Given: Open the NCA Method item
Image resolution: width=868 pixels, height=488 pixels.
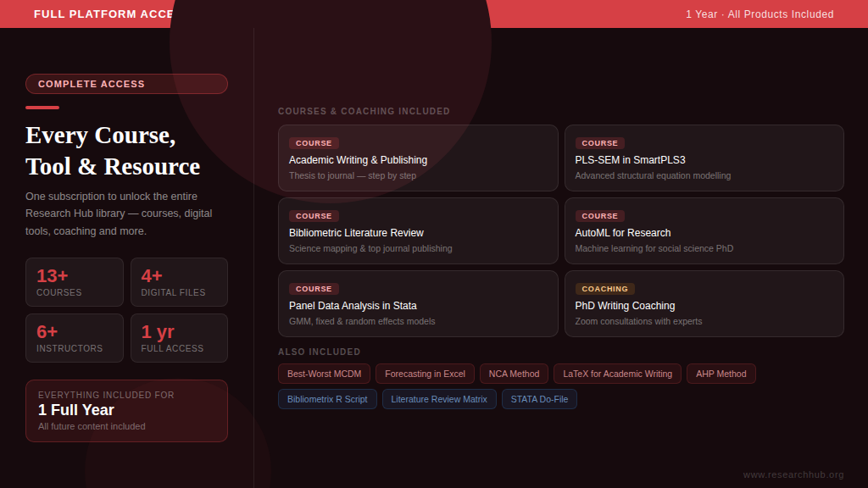Looking at the screenshot, I should (514, 374).
